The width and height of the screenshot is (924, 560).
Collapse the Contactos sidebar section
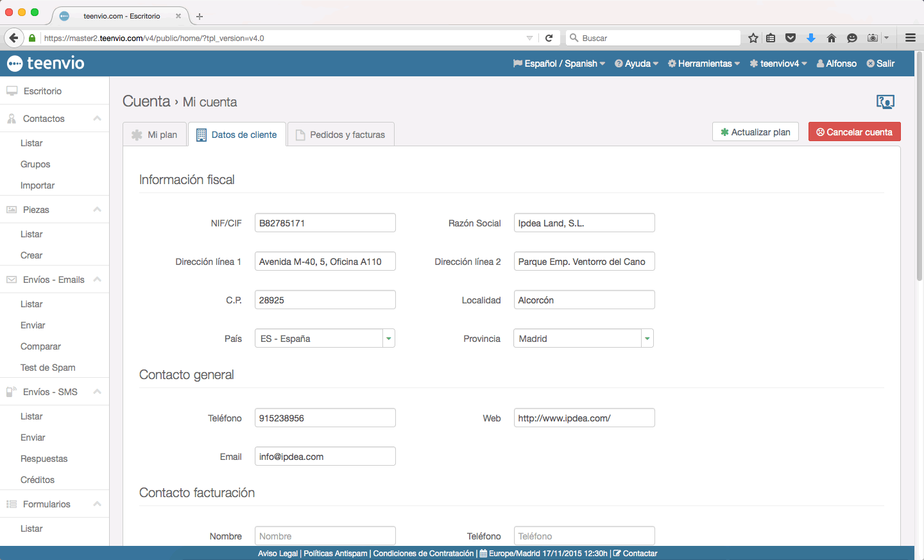[97, 119]
